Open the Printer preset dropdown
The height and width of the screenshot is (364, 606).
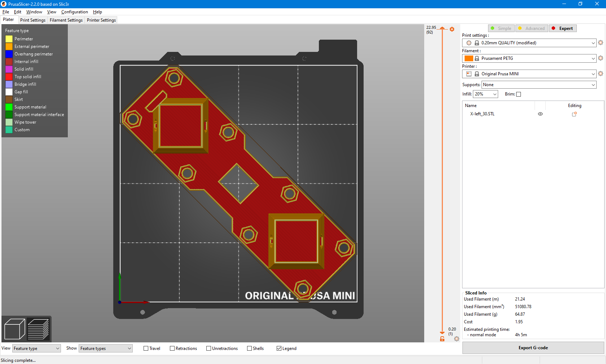click(529, 74)
